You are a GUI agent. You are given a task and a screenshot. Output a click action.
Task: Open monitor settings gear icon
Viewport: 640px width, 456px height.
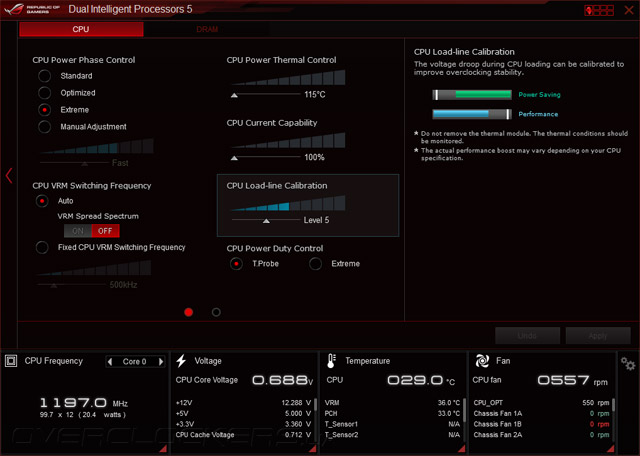click(628, 363)
